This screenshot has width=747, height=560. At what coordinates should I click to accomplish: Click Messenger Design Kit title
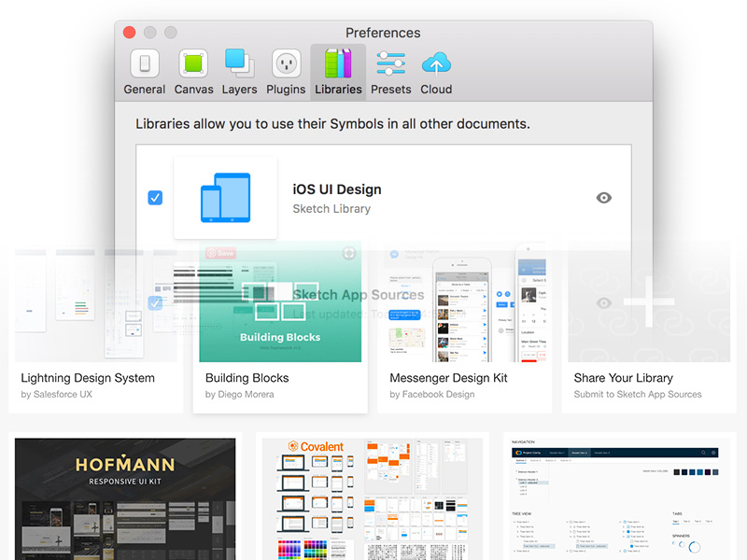pyautogui.click(x=448, y=378)
